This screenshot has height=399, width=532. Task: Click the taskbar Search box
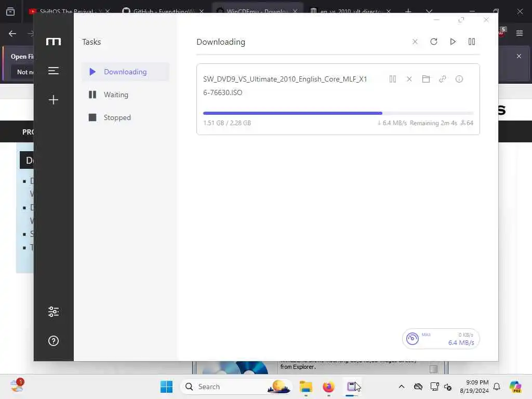(x=236, y=387)
